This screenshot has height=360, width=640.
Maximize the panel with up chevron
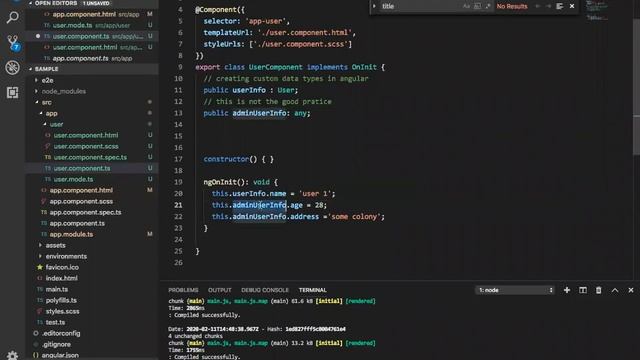coord(615,290)
